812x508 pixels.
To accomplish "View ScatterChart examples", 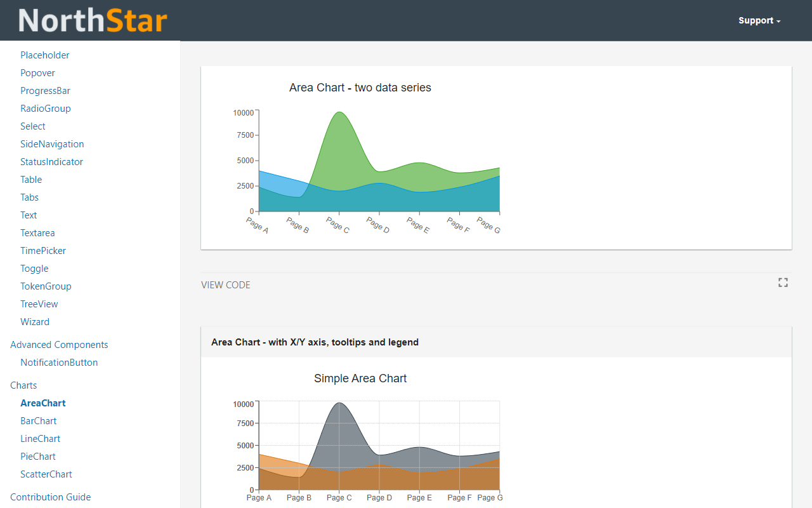I will [x=46, y=474].
